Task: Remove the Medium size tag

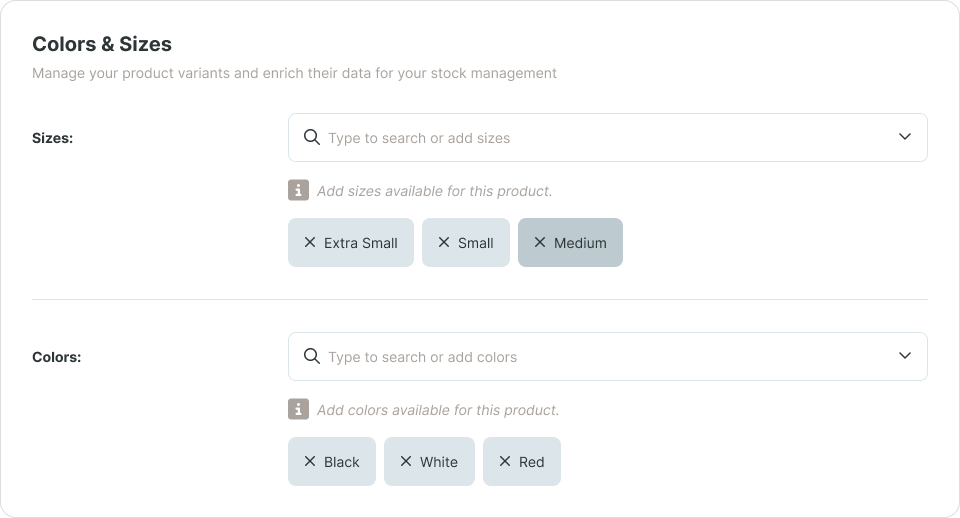Action: 539,242
